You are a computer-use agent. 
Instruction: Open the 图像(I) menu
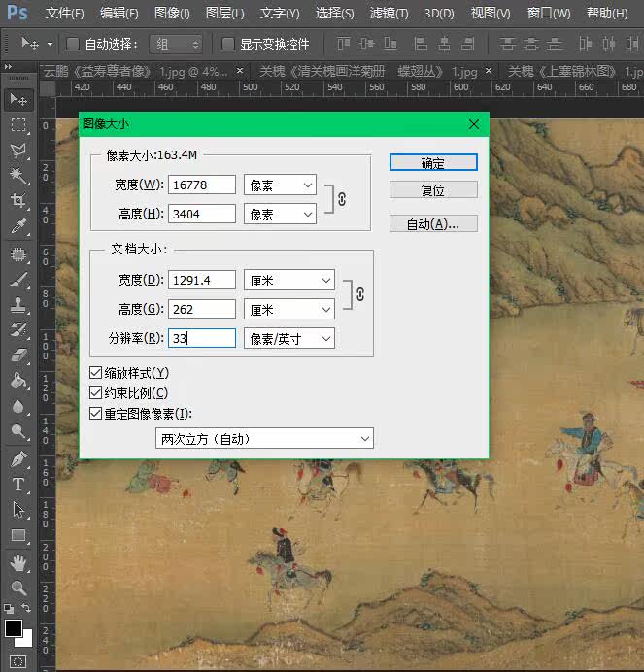172,13
